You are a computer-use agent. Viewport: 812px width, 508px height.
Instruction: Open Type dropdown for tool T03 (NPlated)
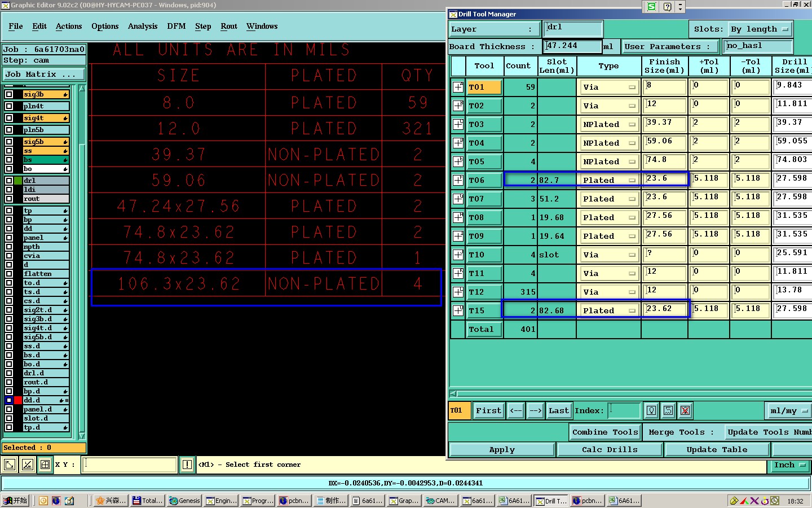[609, 124]
